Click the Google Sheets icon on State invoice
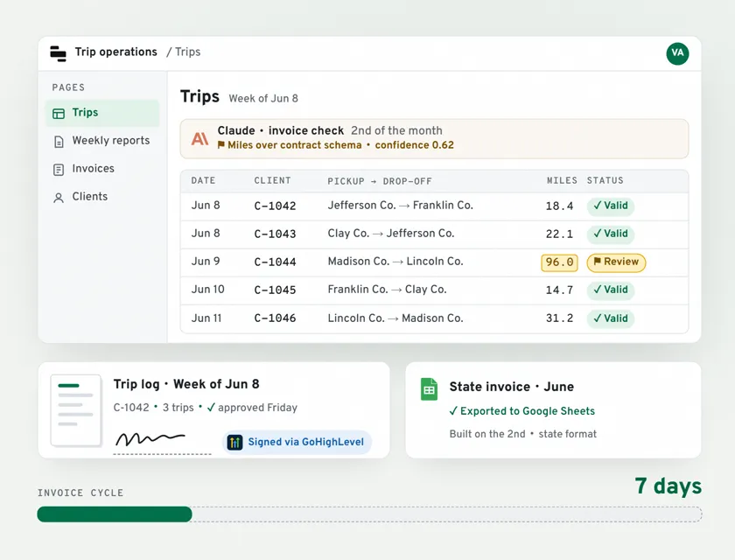 [x=429, y=389]
